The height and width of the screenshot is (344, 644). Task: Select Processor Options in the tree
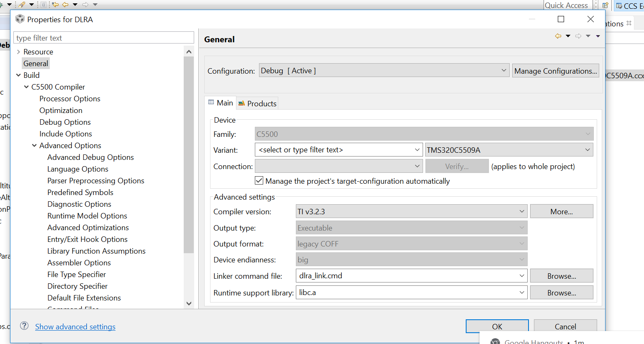[x=70, y=99]
